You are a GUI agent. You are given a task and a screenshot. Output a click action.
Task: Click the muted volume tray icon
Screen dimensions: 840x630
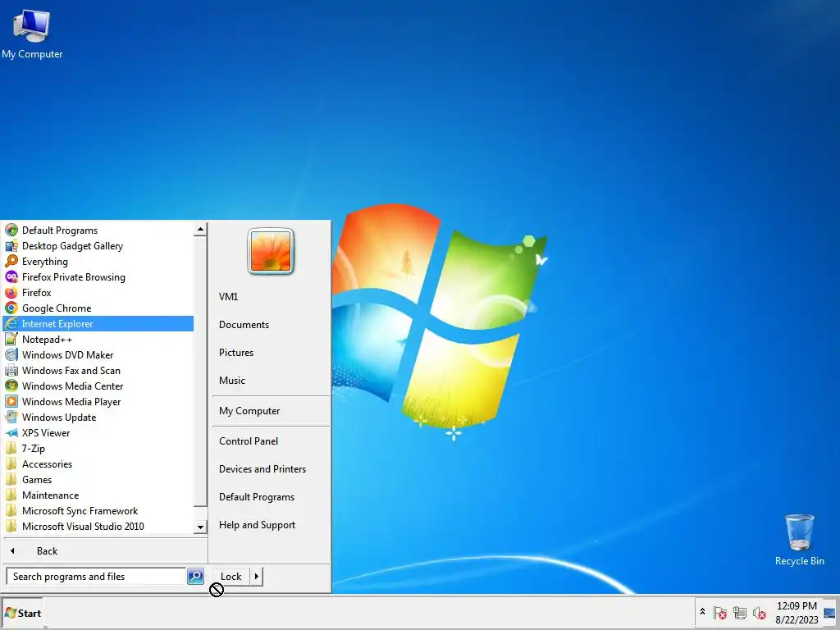pos(759,612)
